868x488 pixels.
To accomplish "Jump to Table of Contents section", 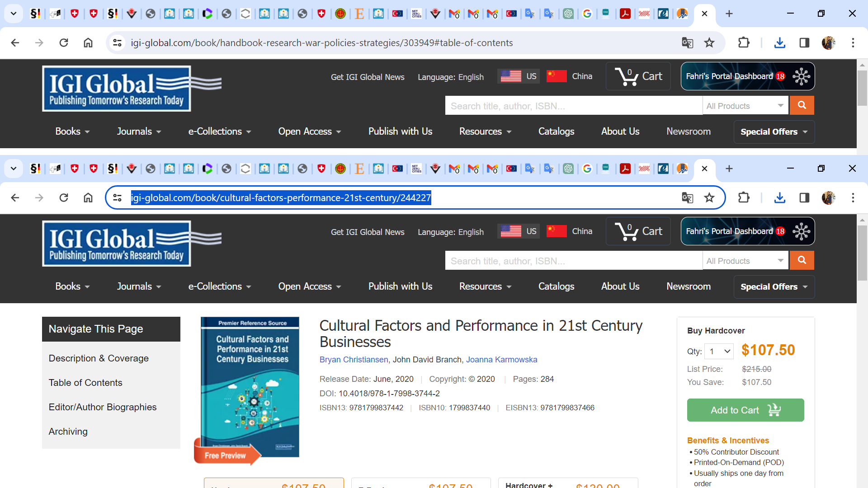I will [85, 383].
